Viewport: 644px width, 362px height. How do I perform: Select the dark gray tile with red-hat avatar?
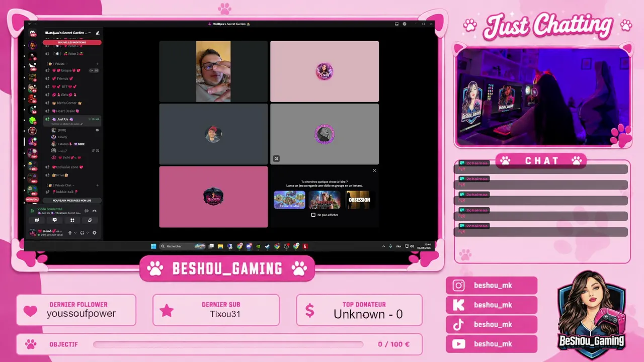(213, 134)
